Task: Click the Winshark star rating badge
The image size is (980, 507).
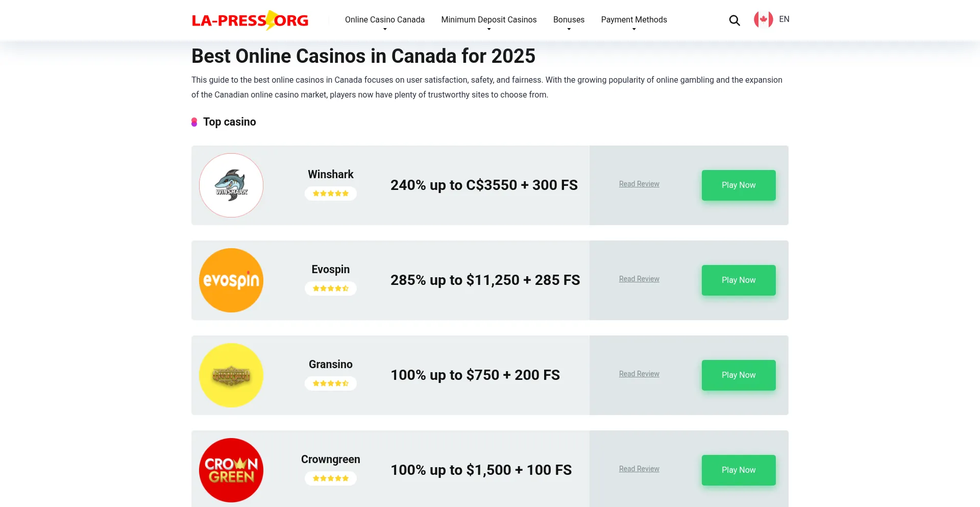Action: click(331, 194)
